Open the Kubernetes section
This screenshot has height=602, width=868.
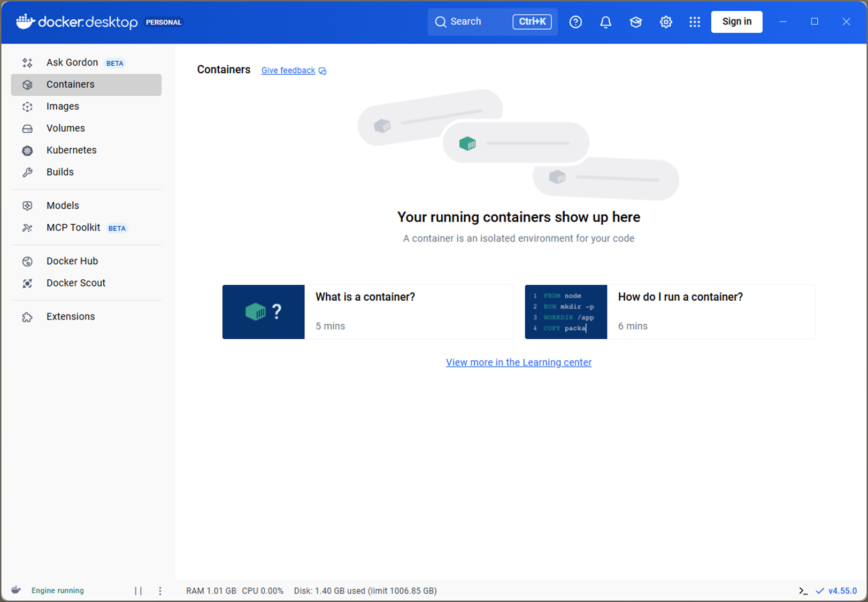86,150
